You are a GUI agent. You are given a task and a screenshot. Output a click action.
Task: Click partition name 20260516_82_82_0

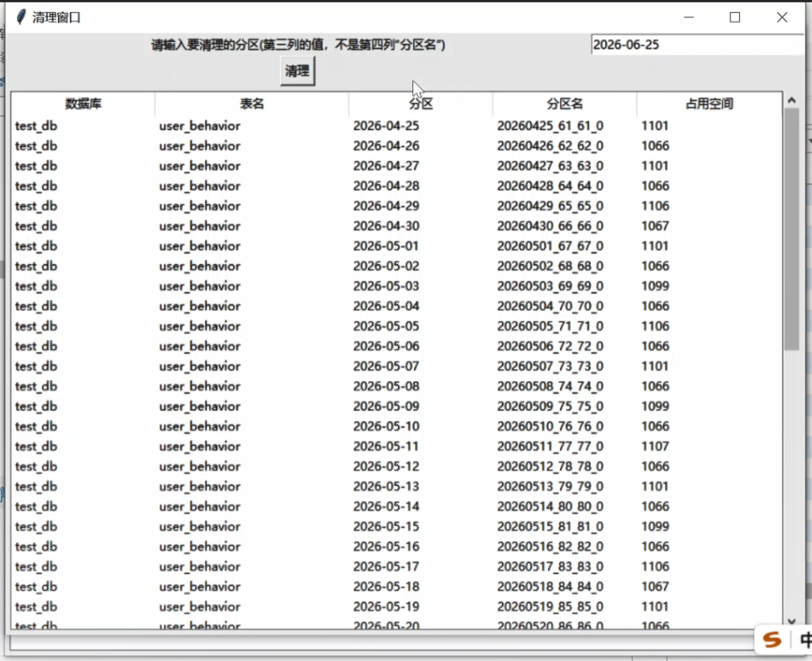550,547
